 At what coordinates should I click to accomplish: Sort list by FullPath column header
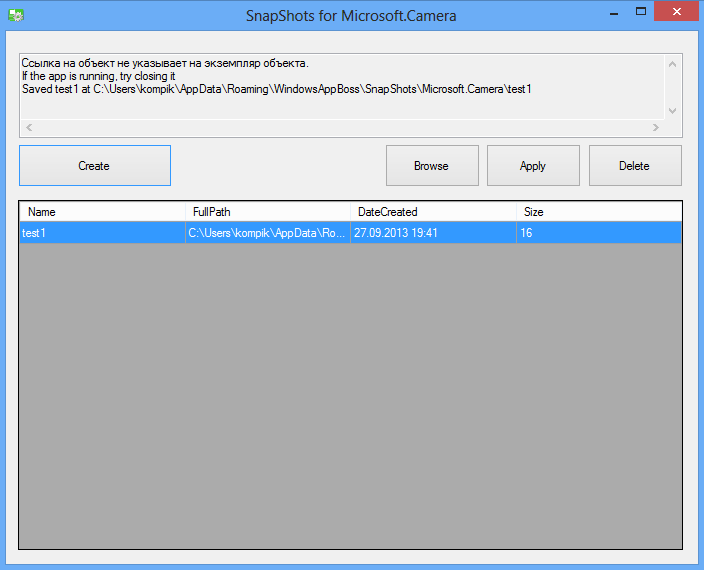click(268, 212)
